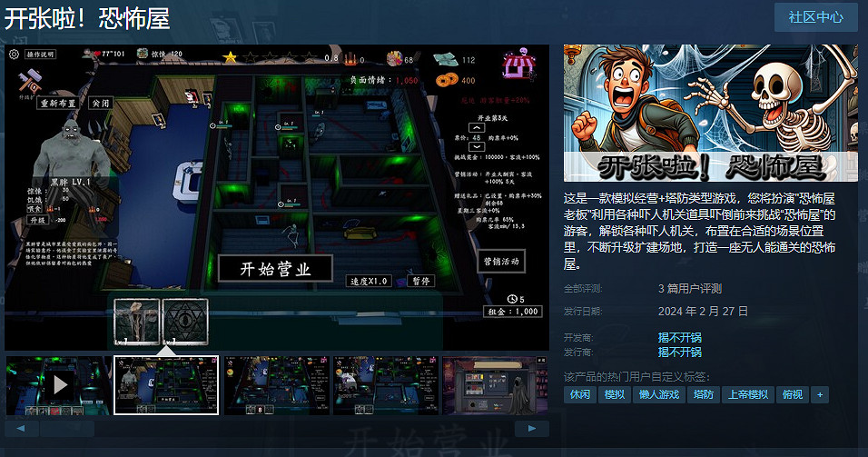Select the highlighted second screenshot thumbnail
Screen dimensions: 868x457
(x=166, y=385)
